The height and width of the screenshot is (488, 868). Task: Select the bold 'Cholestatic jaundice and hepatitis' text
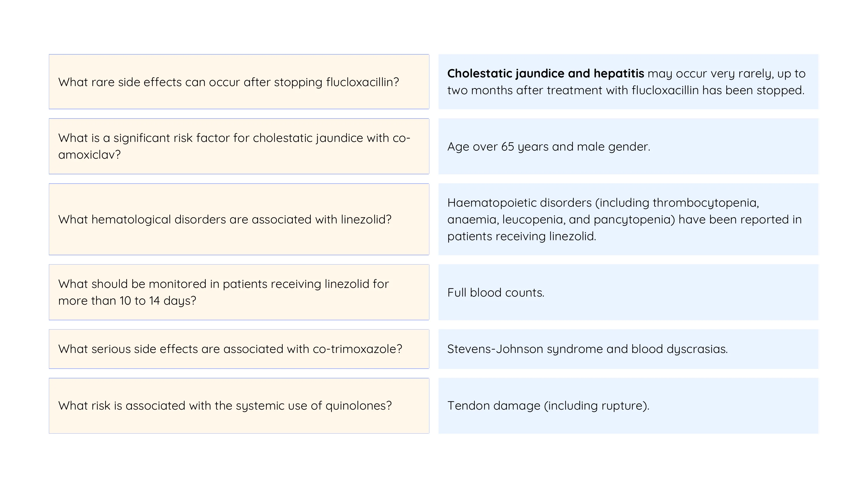pyautogui.click(x=545, y=73)
